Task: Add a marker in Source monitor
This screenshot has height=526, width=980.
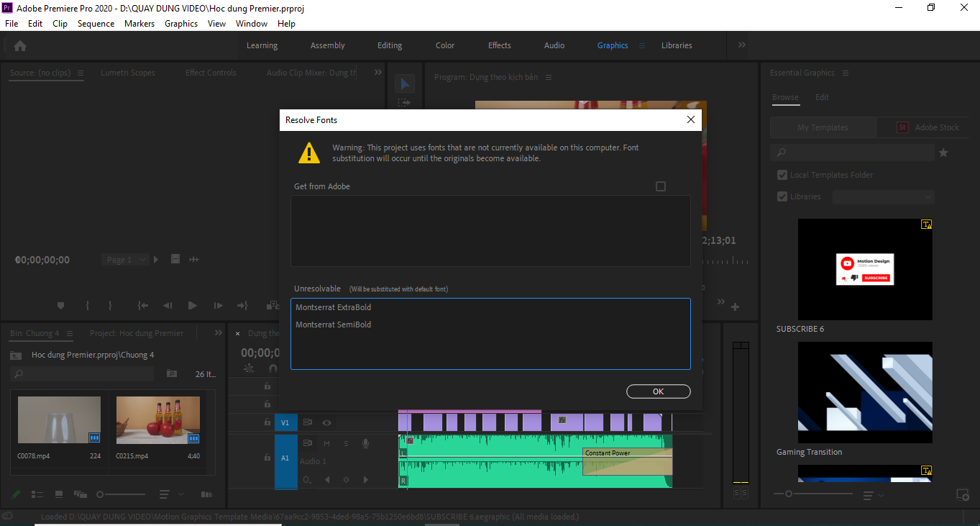Action: (x=60, y=305)
